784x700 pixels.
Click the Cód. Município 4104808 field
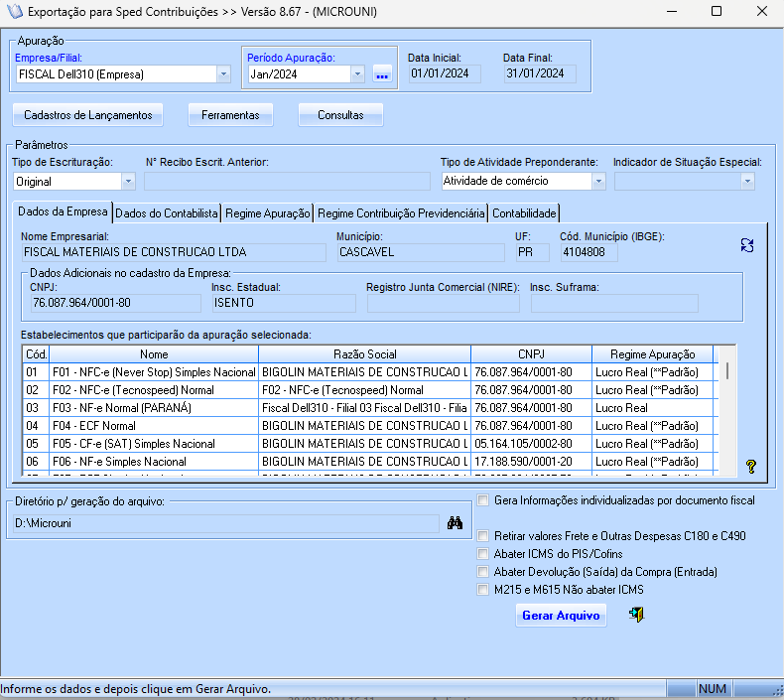point(589,252)
